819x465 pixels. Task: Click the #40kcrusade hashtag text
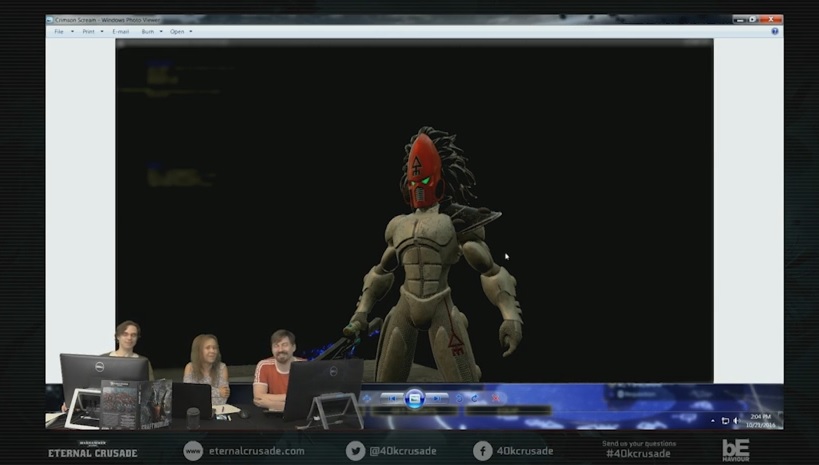[638, 454]
